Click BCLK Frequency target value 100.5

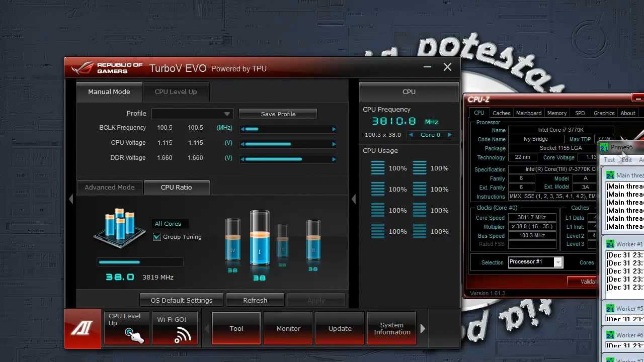[195, 128]
